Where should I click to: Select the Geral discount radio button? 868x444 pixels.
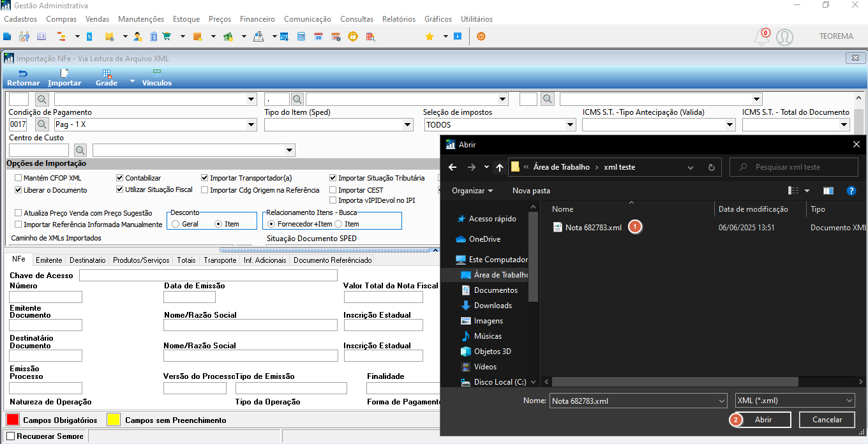coord(176,224)
